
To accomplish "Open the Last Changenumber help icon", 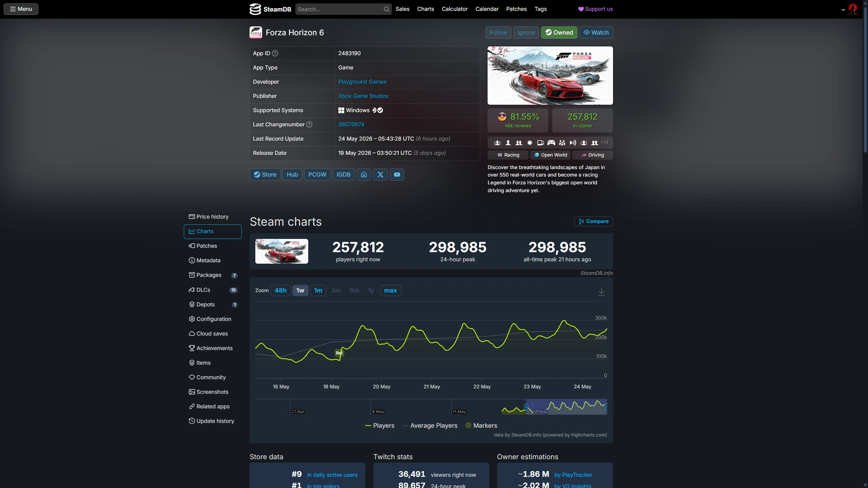I will (309, 124).
